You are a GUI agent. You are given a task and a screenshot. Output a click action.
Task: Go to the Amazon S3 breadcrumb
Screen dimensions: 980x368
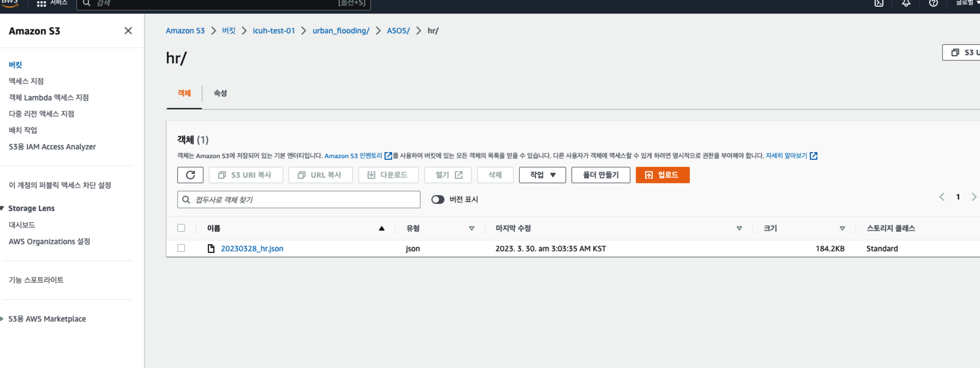[x=185, y=31]
